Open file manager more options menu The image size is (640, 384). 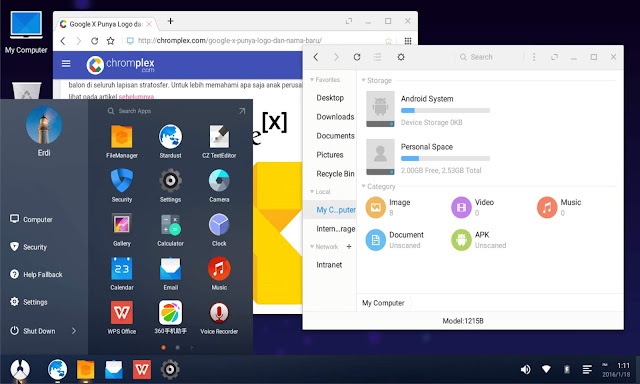[534, 57]
